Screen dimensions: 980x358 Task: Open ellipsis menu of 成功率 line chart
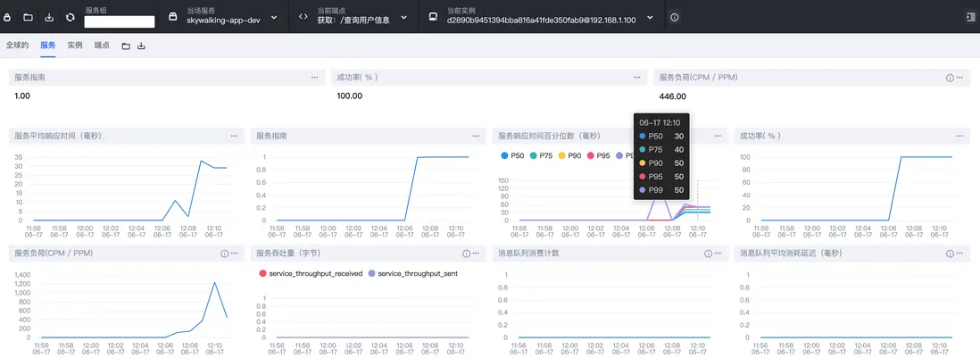tap(959, 136)
